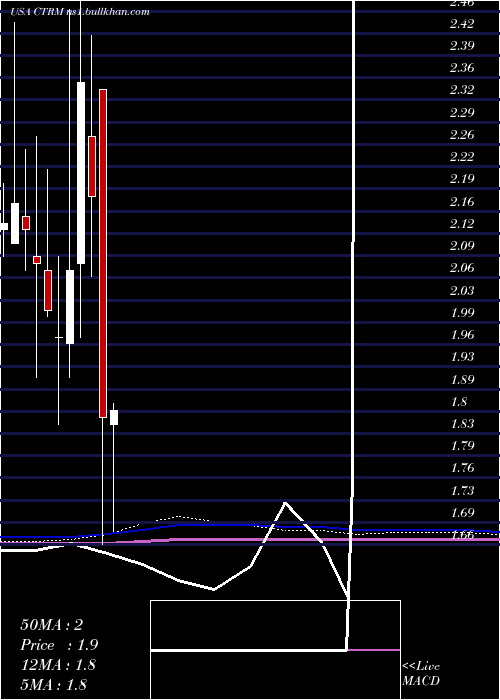Select the tallest white candlestick body

[x=81, y=173]
